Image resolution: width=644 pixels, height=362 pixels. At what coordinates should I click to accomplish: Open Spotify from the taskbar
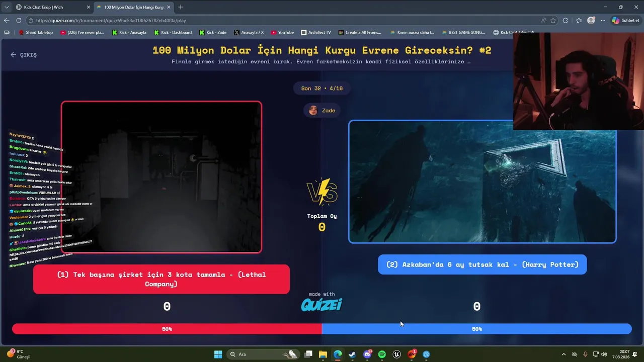click(x=382, y=354)
